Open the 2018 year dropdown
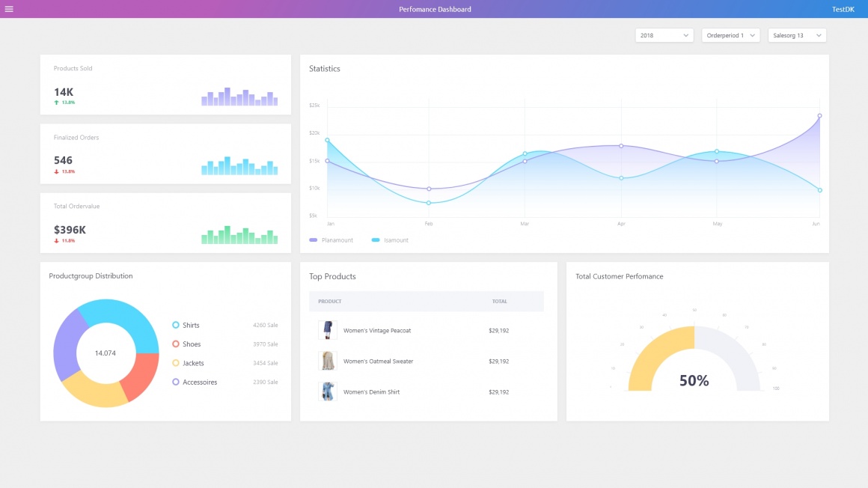868x488 pixels. click(664, 35)
